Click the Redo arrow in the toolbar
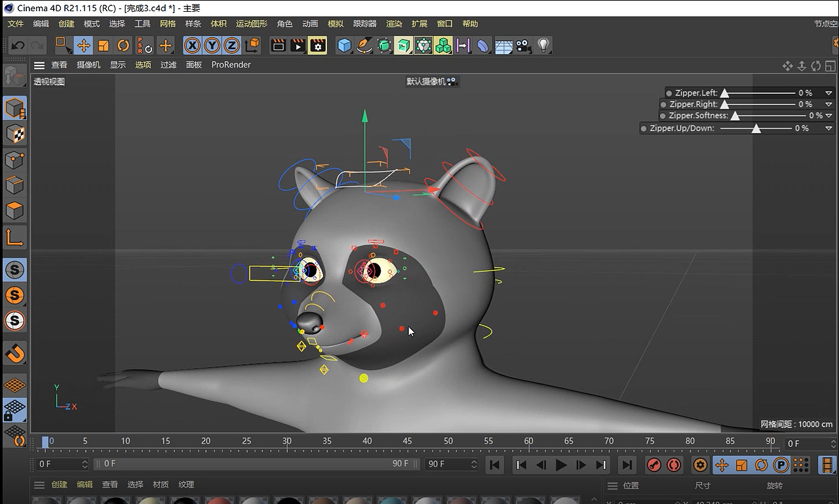The image size is (839, 504). (37, 45)
